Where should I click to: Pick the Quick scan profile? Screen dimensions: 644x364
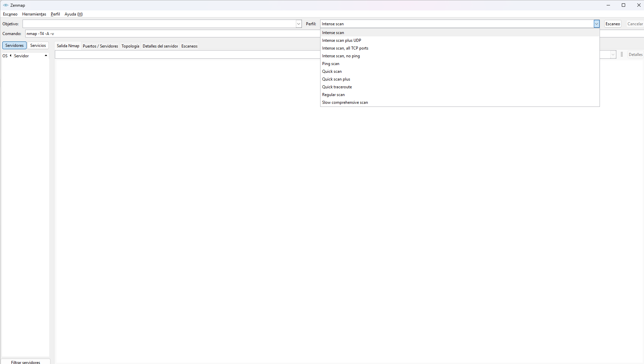pos(460,71)
